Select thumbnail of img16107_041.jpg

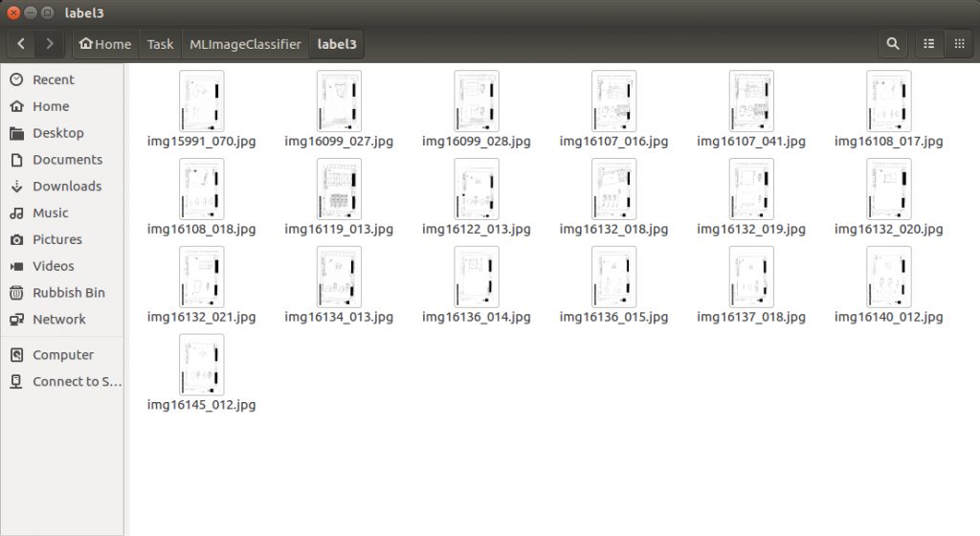click(x=751, y=100)
